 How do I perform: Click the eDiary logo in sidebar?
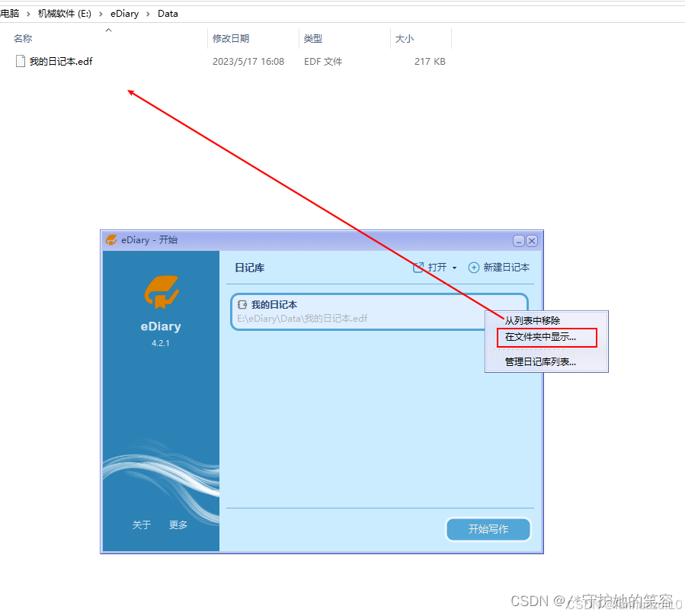[x=162, y=292]
